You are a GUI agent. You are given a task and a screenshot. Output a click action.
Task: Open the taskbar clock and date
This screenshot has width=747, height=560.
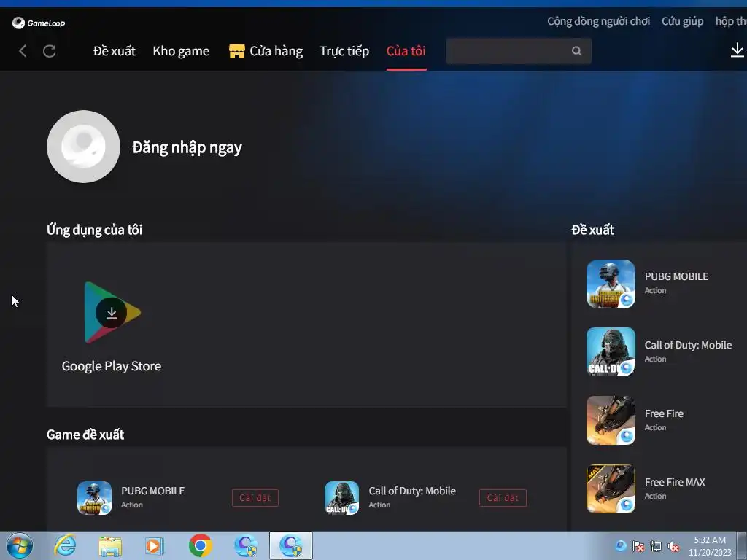pyautogui.click(x=710, y=546)
